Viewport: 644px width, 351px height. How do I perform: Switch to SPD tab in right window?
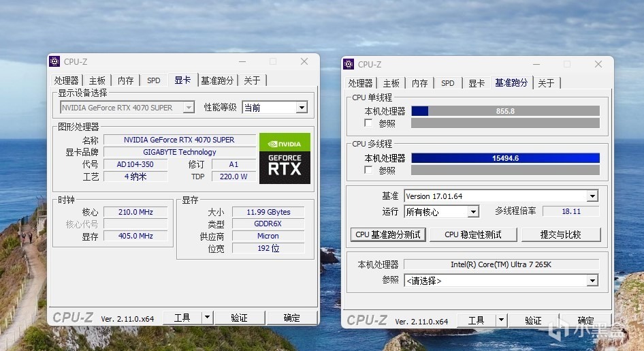pos(448,83)
